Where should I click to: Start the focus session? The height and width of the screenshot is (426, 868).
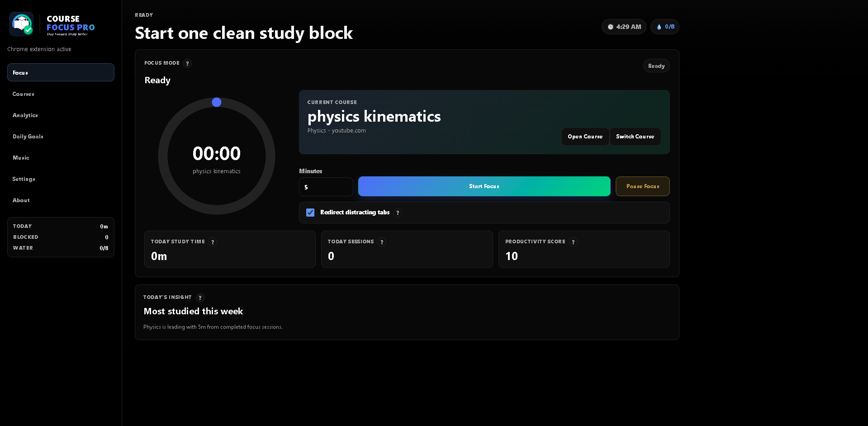484,186
